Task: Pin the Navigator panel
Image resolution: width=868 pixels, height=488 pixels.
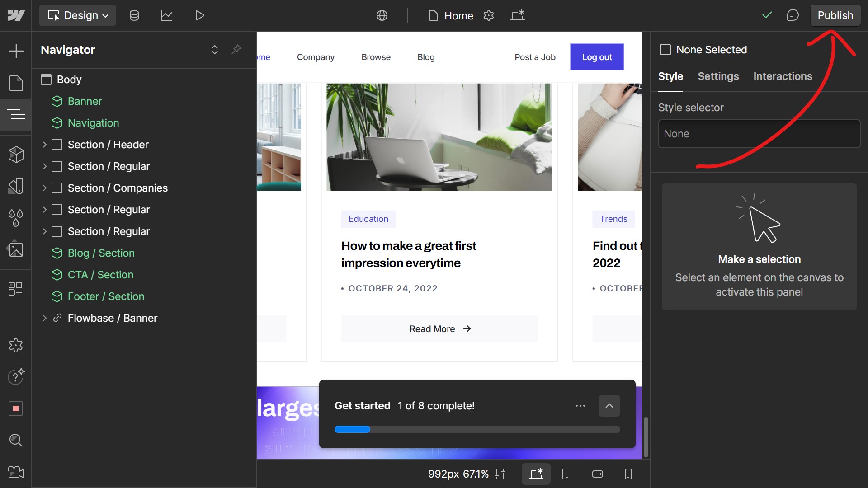Action: click(236, 49)
